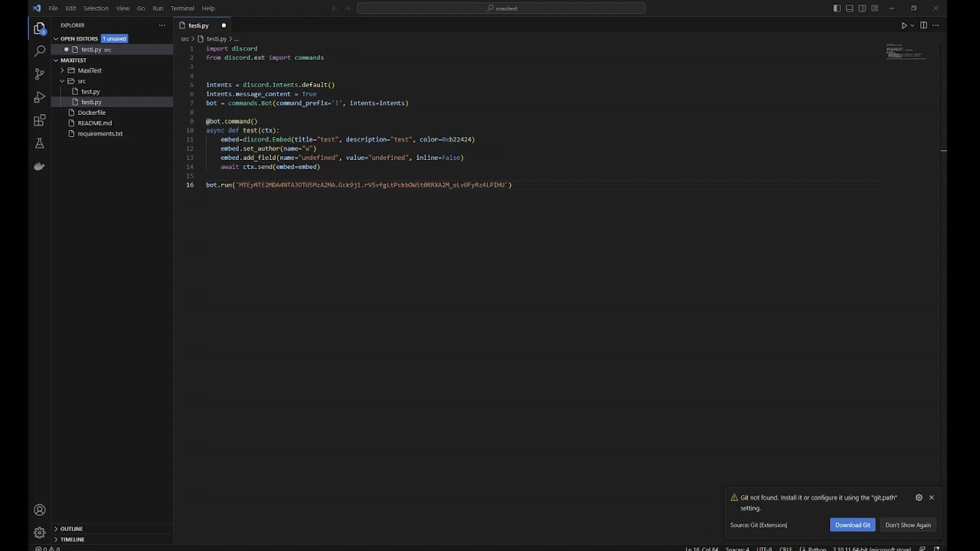Open the Manage gear in the activity bar
The image size is (980, 551).
pos(40,533)
